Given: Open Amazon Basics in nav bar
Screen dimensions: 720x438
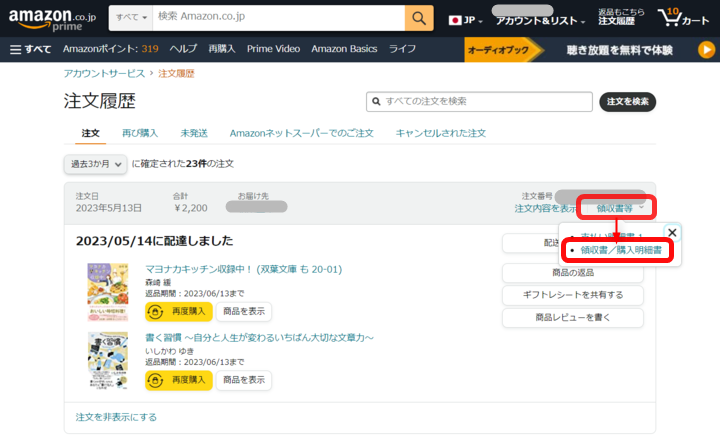Looking at the screenshot, I should pos(344,49).
